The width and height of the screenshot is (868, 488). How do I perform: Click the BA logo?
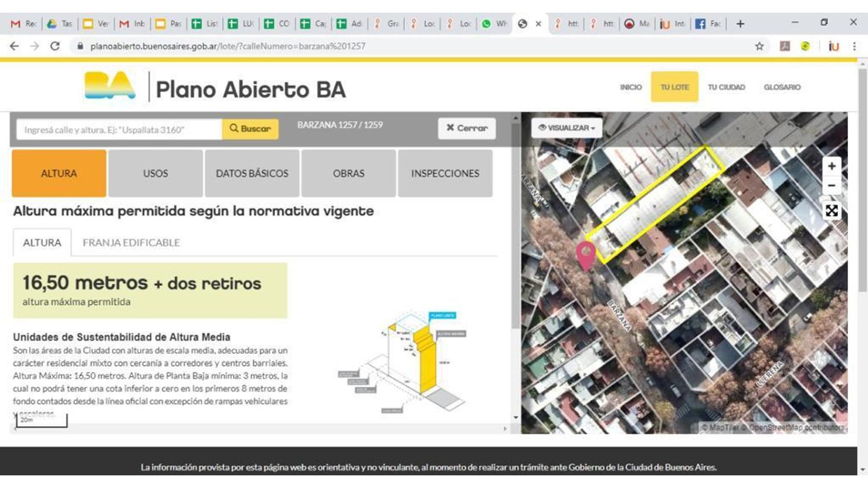click(x=110, y=85)
